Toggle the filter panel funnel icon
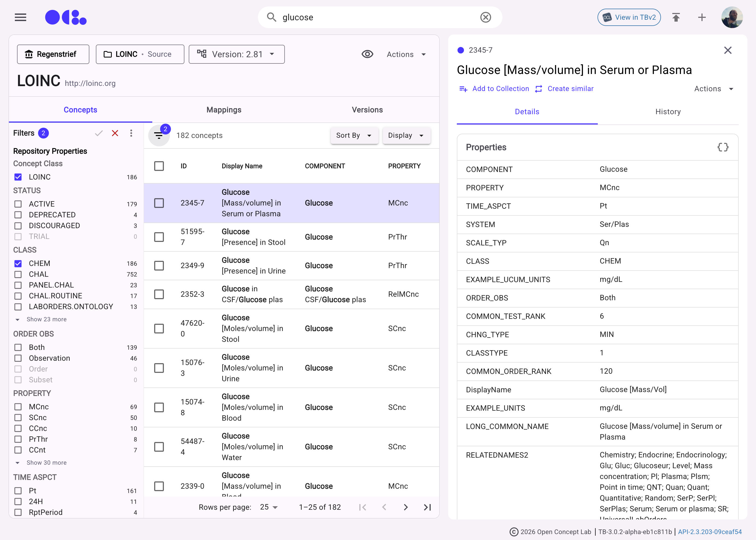Viewport: 756px width, 540px height. coord(159,135)
